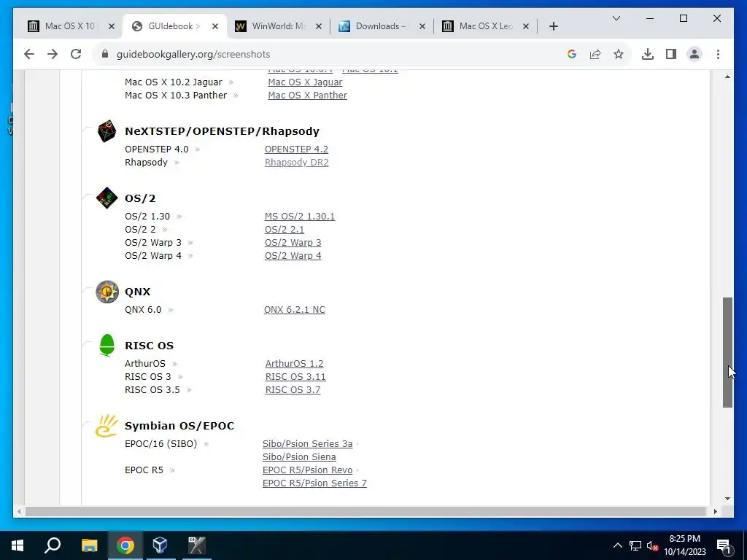Screen dimensions: 747x560
Task: Reload the current page
Action: [x=76, y=54]
